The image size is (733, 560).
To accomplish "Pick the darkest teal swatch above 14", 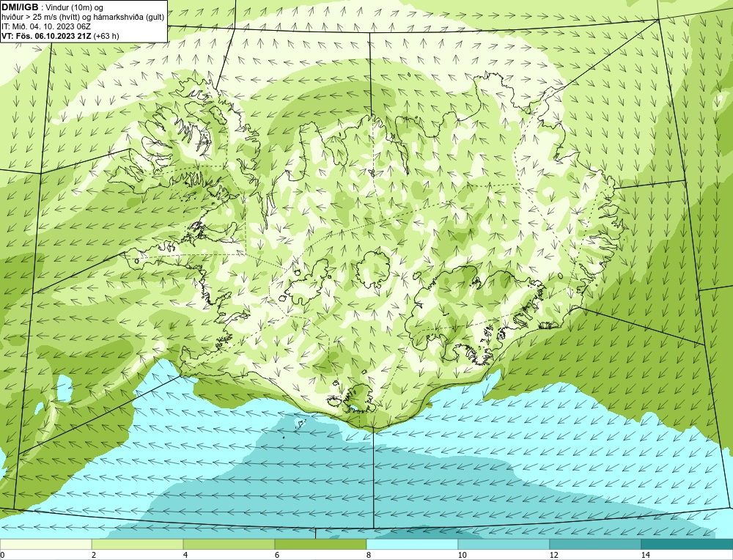I will tap(687, 544).
